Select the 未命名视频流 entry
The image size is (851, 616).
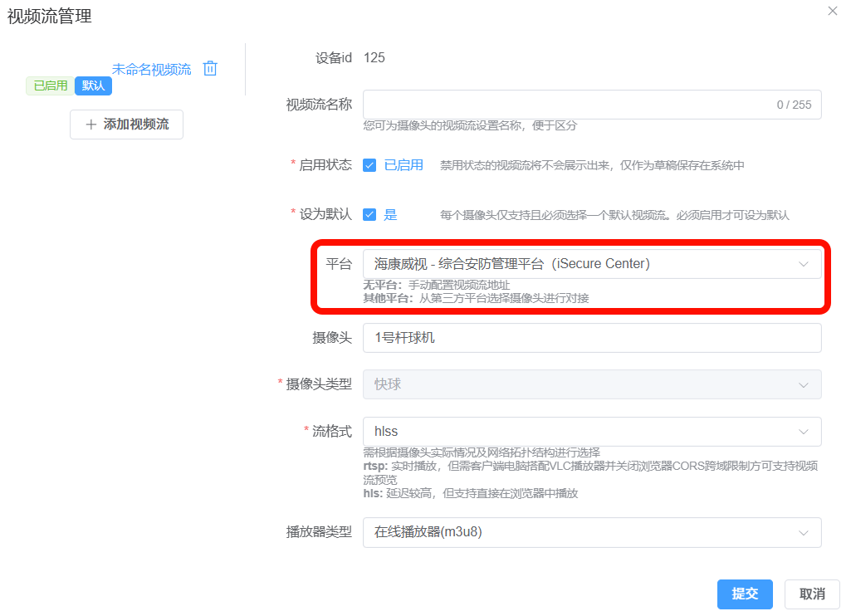coord(151,70)
